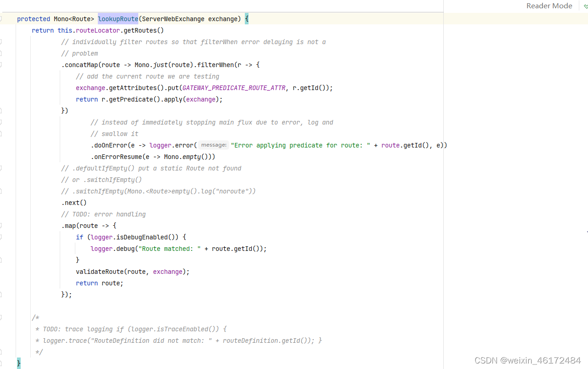Viewport: 588px width, 369px height.
Task: Click the Reader Mode label
Action: [x=549, y=6]
